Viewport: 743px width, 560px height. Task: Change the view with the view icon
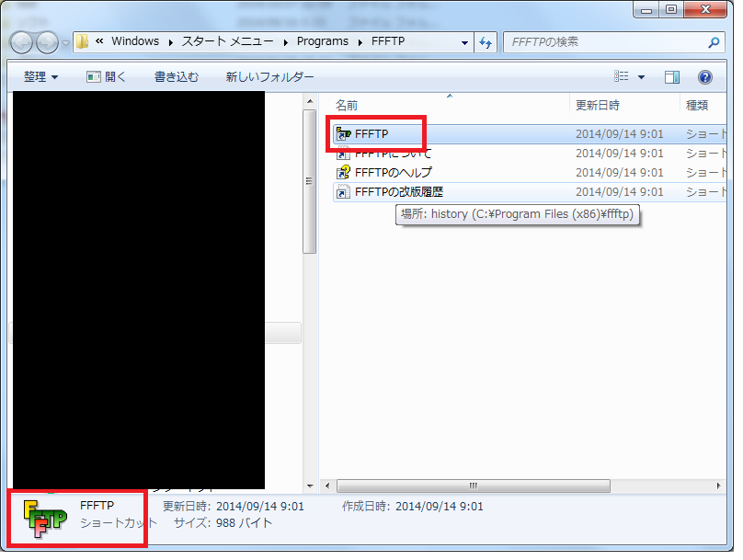tap(622, 76)
